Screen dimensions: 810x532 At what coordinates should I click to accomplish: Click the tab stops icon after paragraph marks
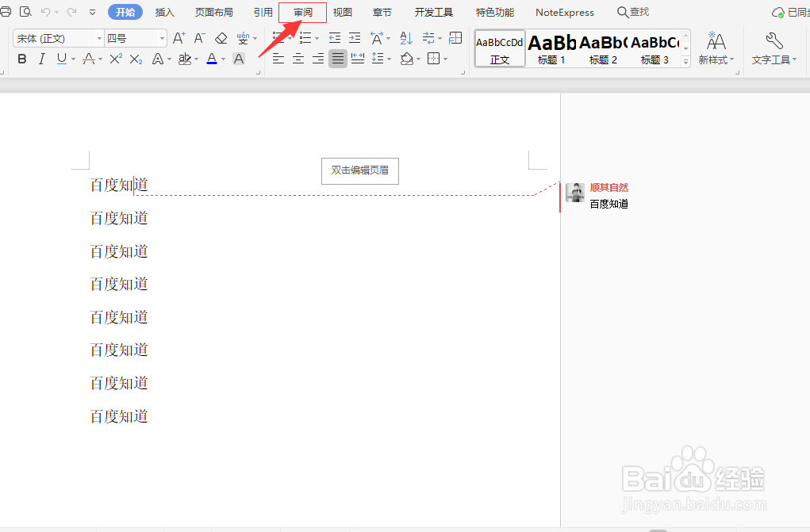click(455, 38)
